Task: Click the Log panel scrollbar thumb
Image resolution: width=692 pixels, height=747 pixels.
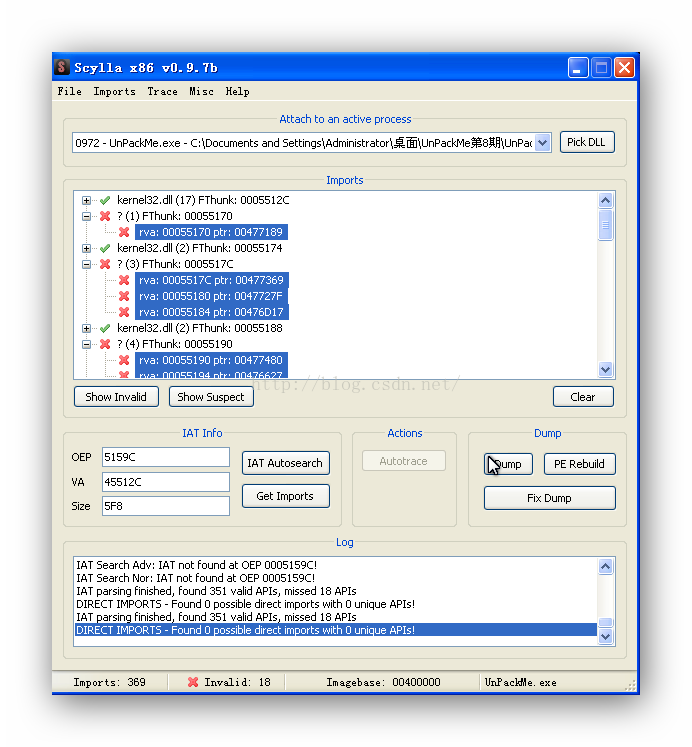Action: [x=605, y=623]
